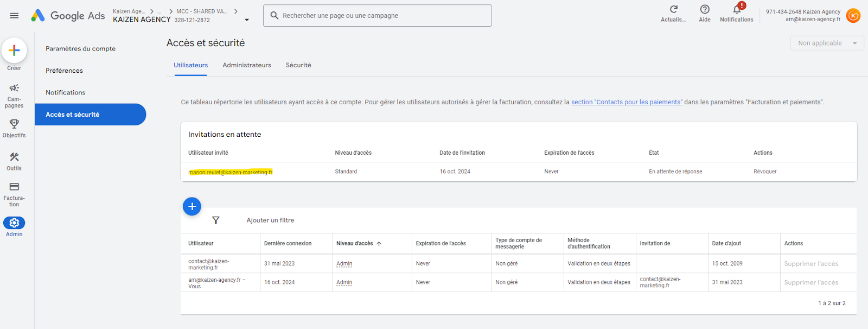The image size is (868, 329).
Task: Switch to the Utilisateurs tab
Action: pyautogui.click(x=191, y=65)
